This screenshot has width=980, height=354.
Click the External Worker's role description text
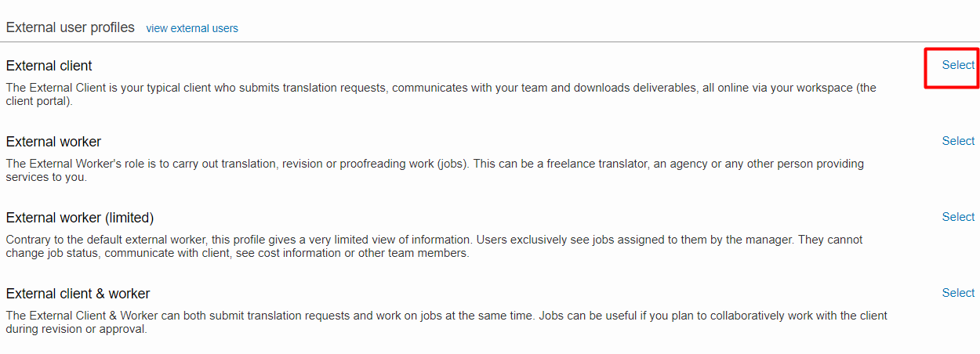coord(434,164)
